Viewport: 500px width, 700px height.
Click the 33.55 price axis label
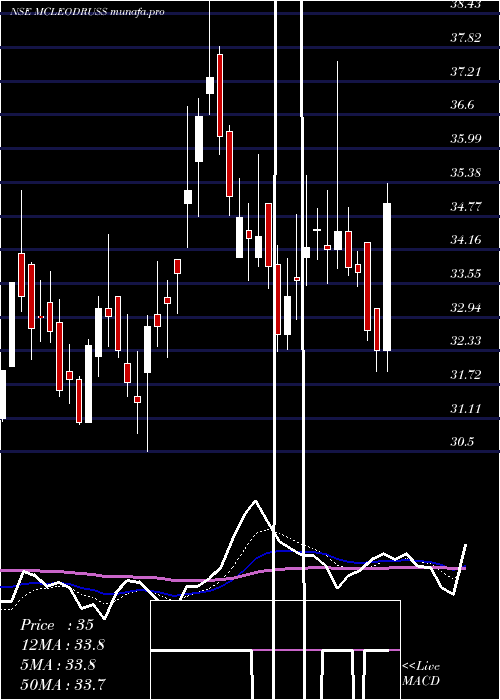pos(466,274)
